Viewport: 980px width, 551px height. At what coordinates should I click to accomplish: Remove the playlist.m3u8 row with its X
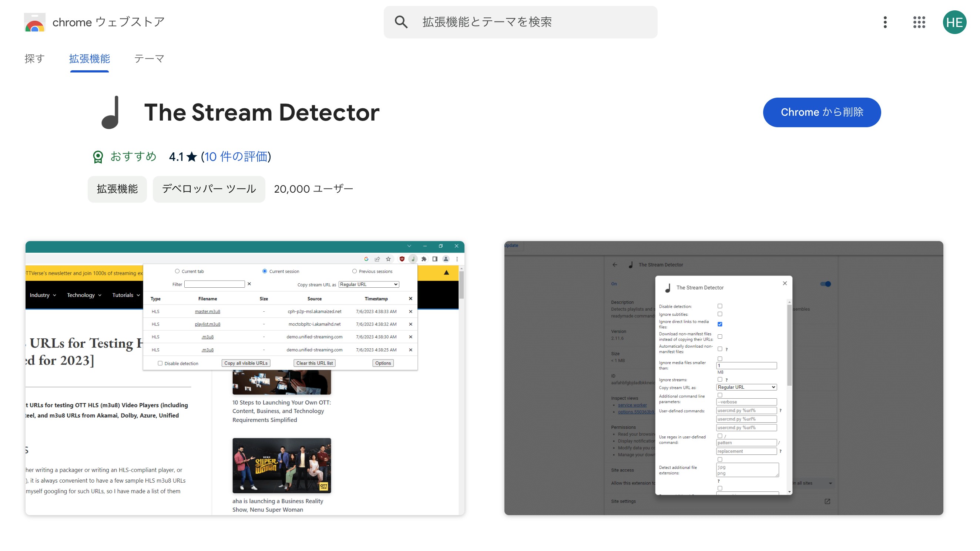pyautogui.click(x=410, y=324)
